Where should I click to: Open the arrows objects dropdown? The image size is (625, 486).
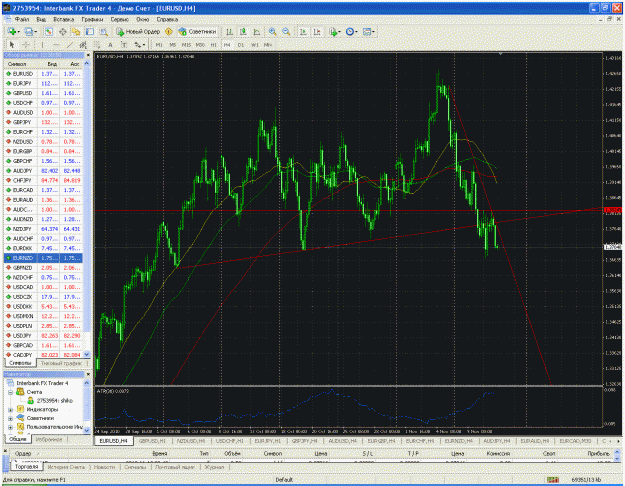[140, 45]
